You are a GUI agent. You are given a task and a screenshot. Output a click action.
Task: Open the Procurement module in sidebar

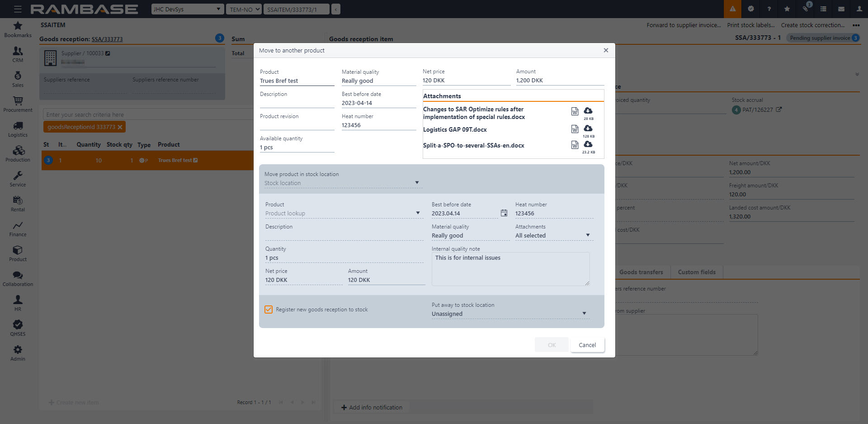(x=18, y=104)
